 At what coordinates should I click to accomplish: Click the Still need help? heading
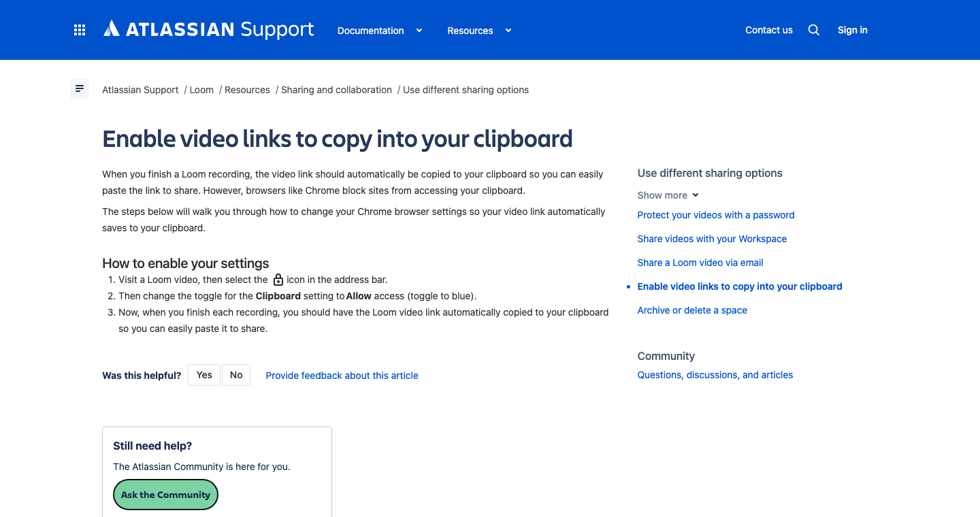pos(152,446)
